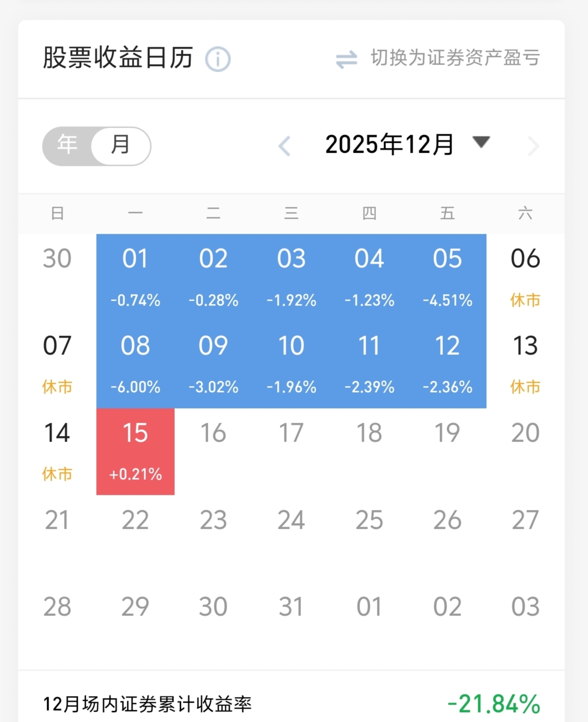Click 12月场内证券累计收益率 label
Image resolution: width=588 pixels, height=722 pixels.
(147, 705)
